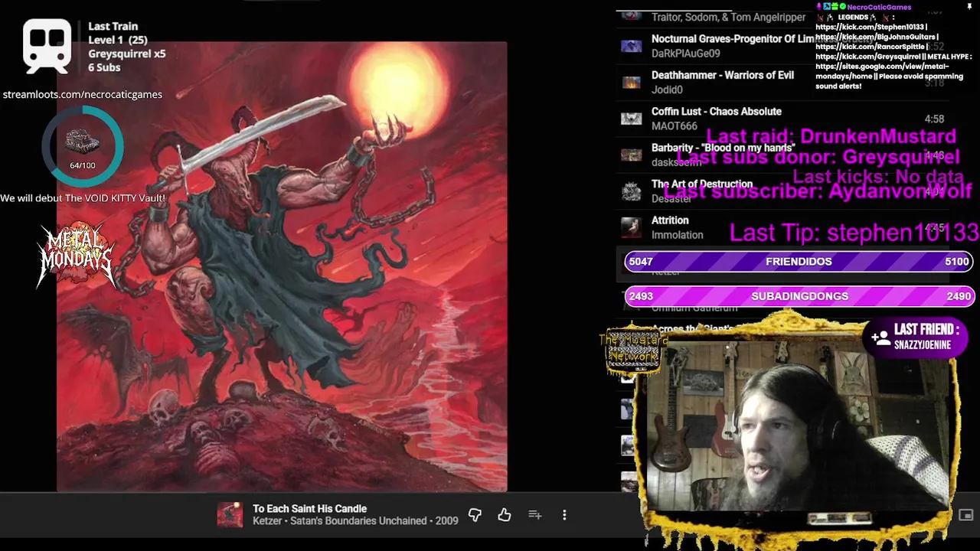Screen dimensions: 980x551
Task: Click the SUBADINGDONGS goal progress bar
Action: pyautogui.click(x=799, y=296)
